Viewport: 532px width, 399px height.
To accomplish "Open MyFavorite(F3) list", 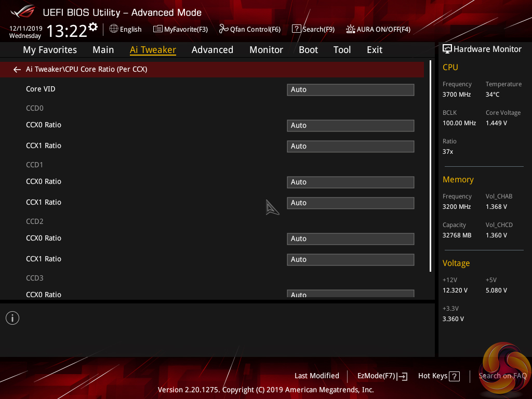I will [x=180, y=29].
